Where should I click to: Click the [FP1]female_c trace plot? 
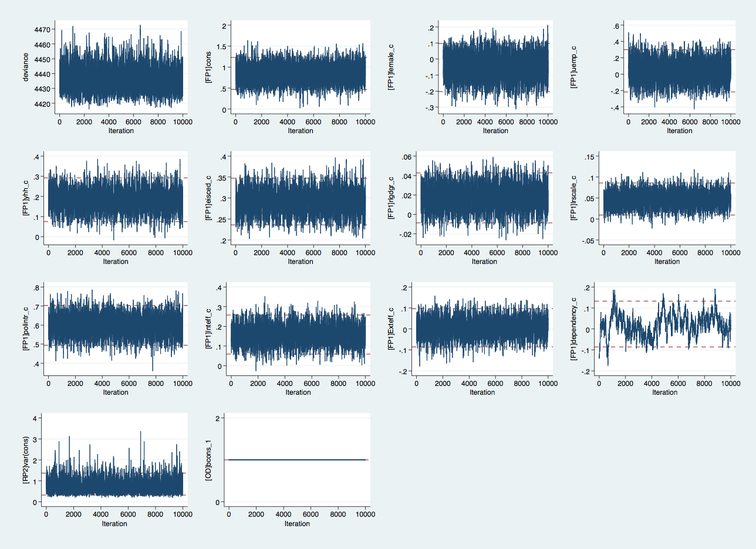pyautogui.click(x=495, y=67)
